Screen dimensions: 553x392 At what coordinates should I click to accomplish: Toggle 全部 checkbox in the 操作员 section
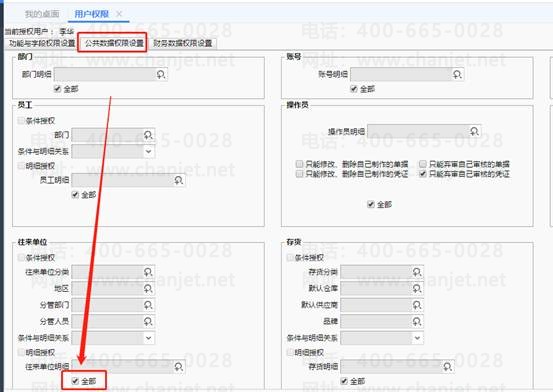tap(371, 205)
